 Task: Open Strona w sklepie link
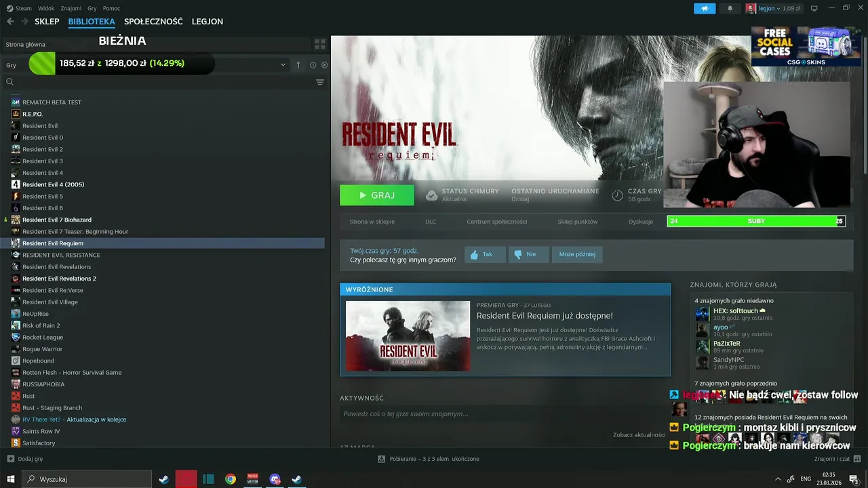pyautogui.click(x=372, y=222)
